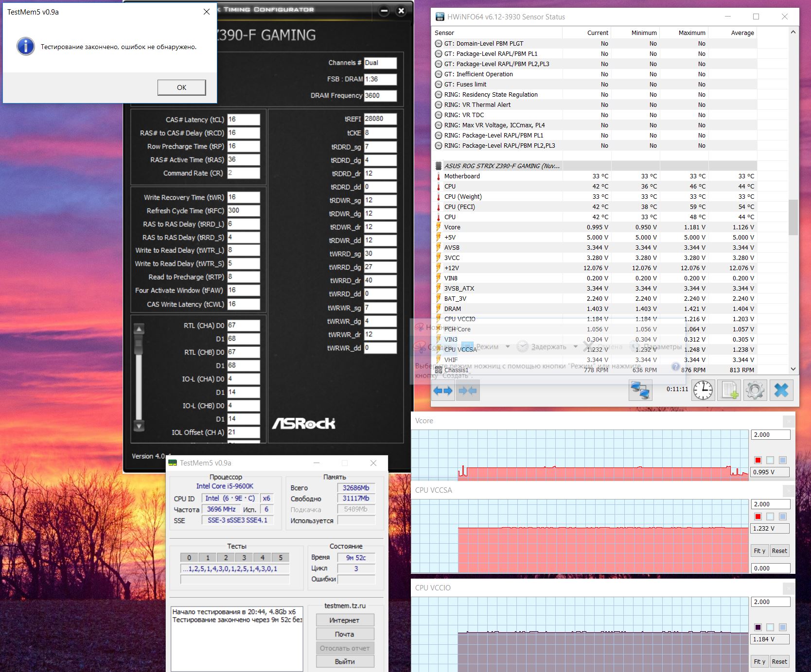This screenshot has height=672, width=811.
Task: Select the DRAM voltage row
Action: tap(594, 309)
